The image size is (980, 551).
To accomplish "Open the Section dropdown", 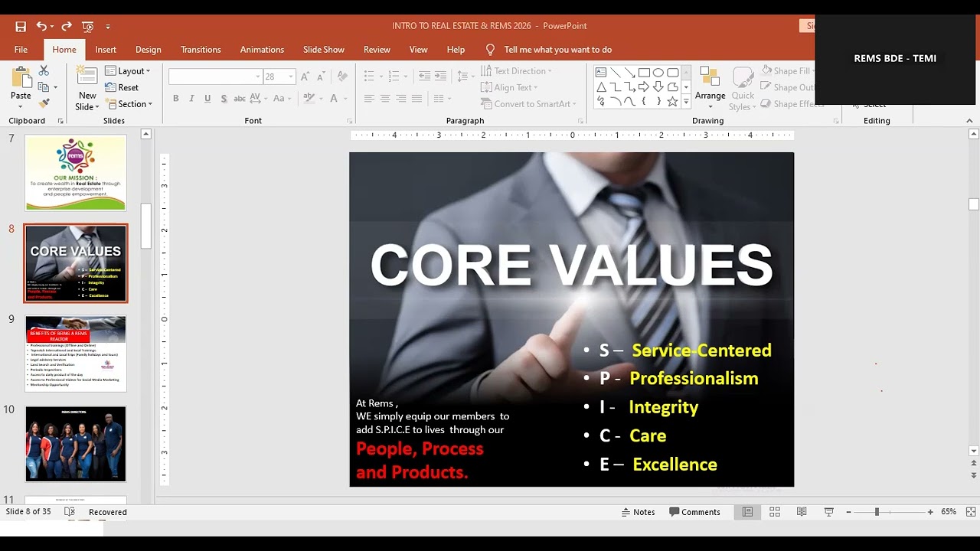I will tap(129, 104).
